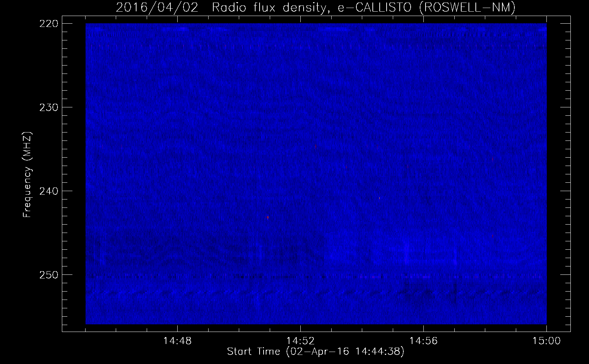Click the 240 frequency tick label
Viewport: 589px width, 364px height.
click(x=48, y=191)
